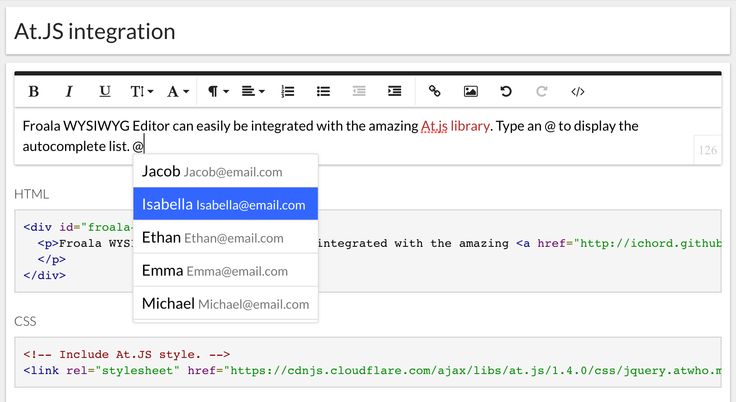Choose Isabella in mention suggestions
The image size is (736, 402).
[225, 204]
